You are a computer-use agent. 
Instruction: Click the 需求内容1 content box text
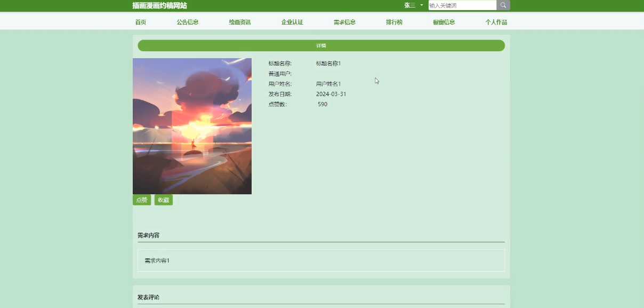pyautogui.click(x=157, y=260)
